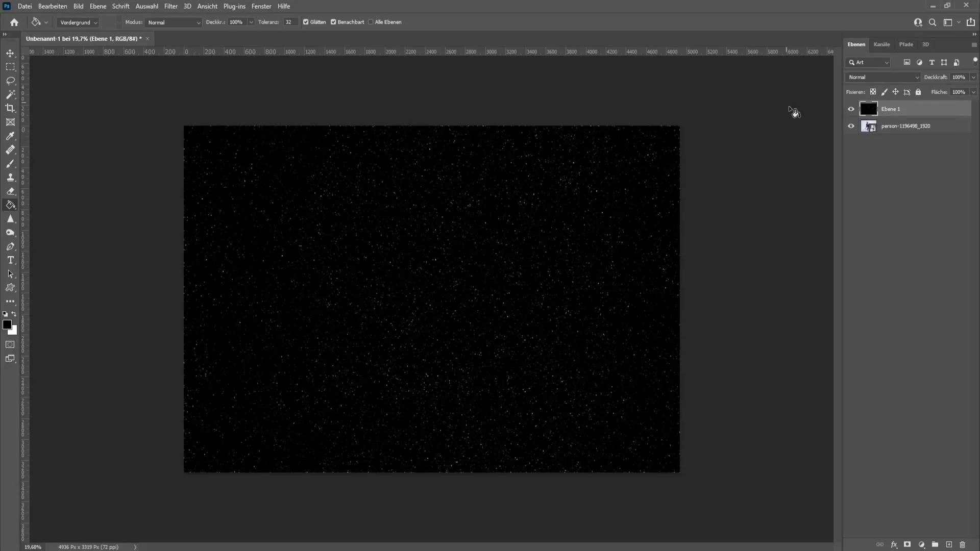Enable Benachbart checkbox in toolbar
Viewport: 980px width, 551px height.
tap(334, 22)
